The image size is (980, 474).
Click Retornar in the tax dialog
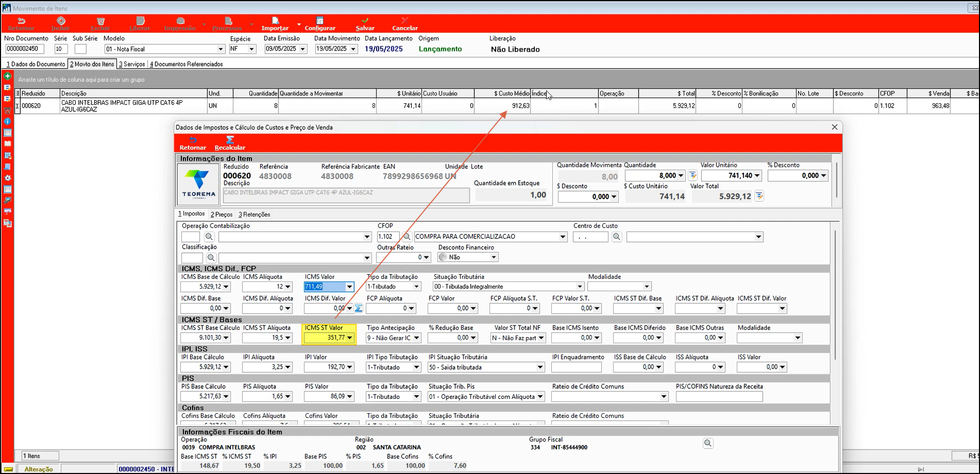click(x=193, y=143)
